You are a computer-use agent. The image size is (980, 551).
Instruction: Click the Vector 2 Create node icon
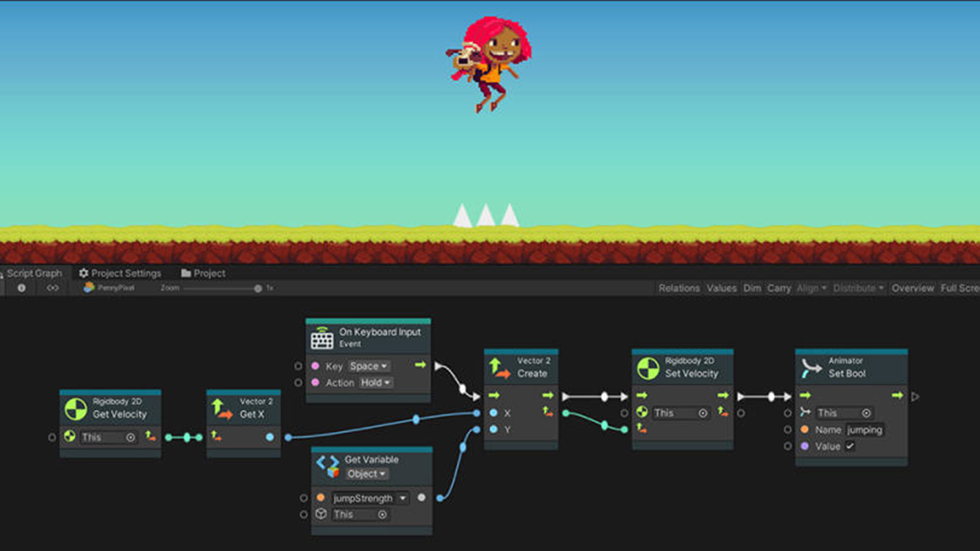coord(499,368)
